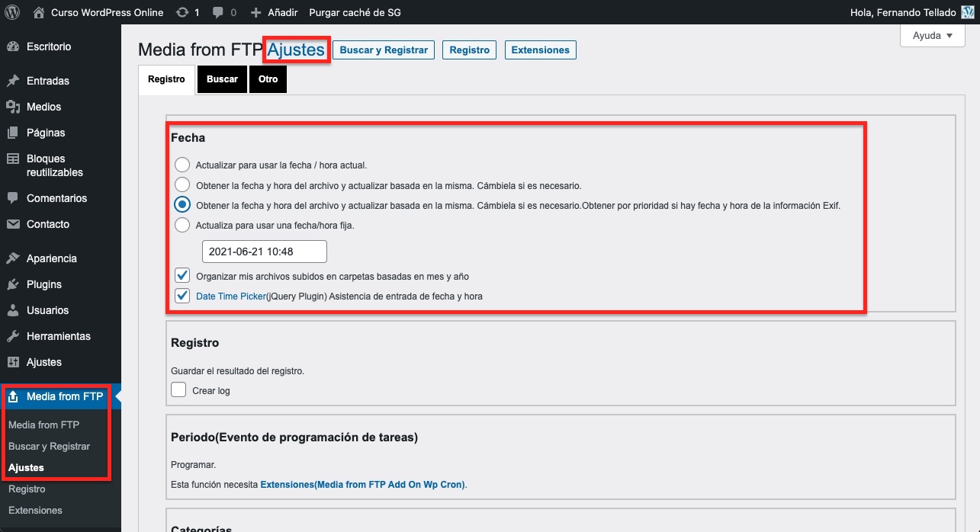Click the Usuarios person icon
This screenshot has width=980, height=532.
point(13,310)
